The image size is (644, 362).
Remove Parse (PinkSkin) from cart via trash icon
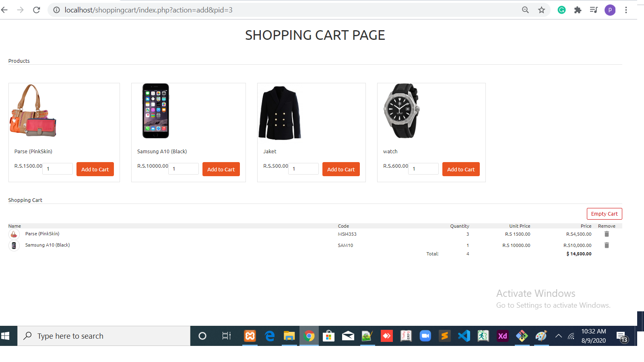click(607, 234)
